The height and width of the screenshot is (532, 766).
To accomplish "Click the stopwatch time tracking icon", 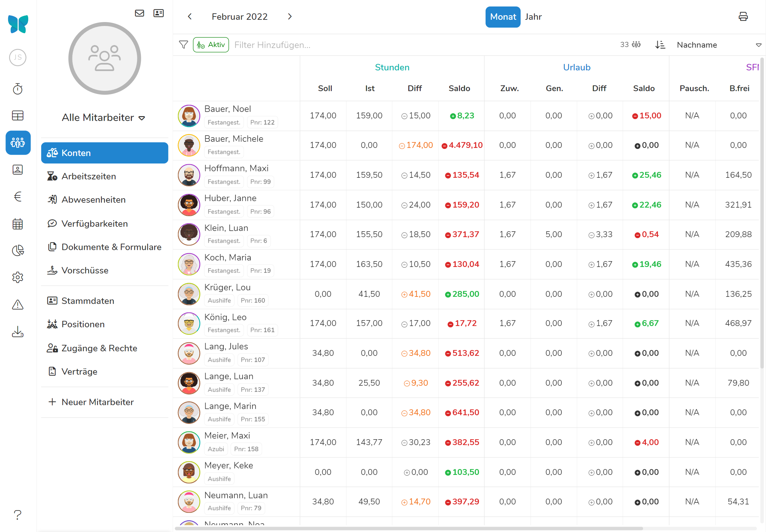I will point(18,89).
